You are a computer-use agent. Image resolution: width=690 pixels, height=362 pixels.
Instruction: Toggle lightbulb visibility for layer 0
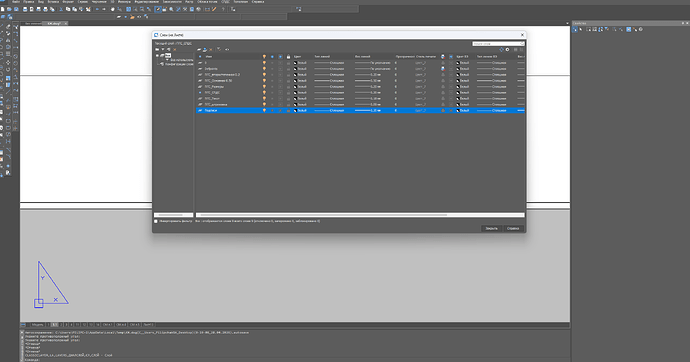tap(264, 63)
